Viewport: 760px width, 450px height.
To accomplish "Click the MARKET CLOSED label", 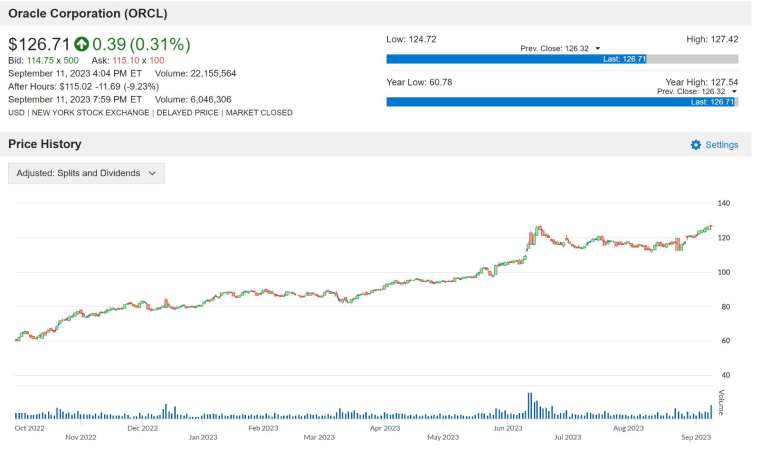I will pyautogui.click(x=259, y=112).
